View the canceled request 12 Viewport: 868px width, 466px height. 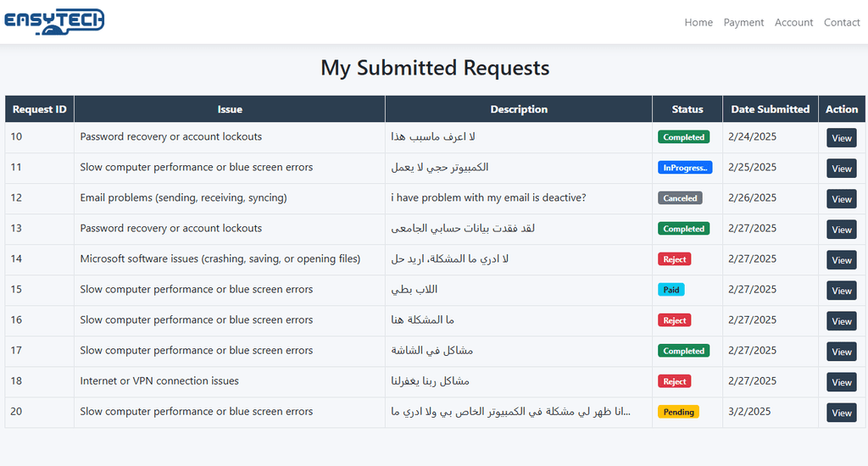click(842, 199)
